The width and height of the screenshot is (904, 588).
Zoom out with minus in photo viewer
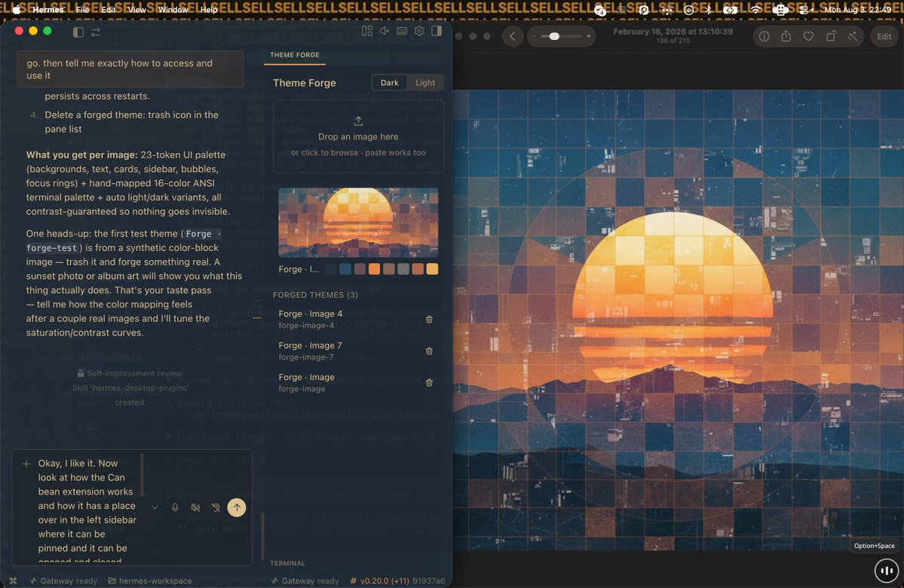point(534,36)
